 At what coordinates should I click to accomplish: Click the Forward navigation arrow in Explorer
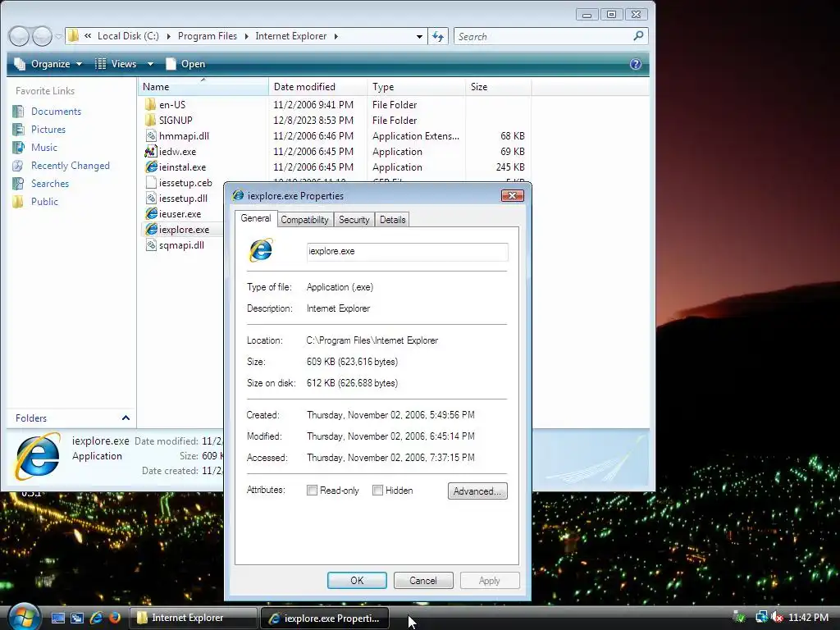pyautogui.click(x=43, y=36)
